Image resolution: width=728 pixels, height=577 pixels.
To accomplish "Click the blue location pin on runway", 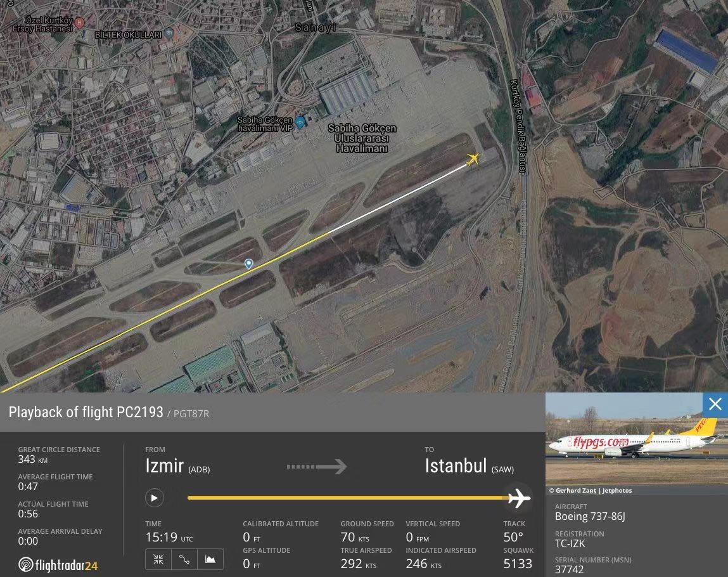I will coord(249,264).
